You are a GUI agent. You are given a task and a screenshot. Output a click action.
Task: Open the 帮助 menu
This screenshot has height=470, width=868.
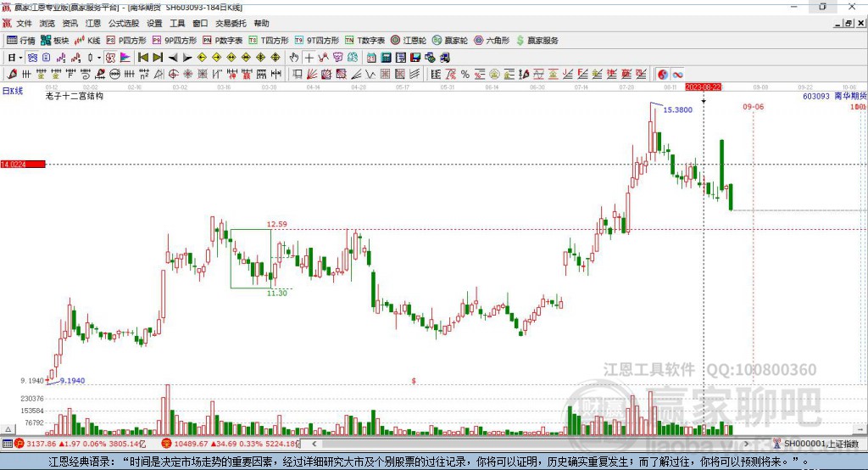(x=261, y=23)
